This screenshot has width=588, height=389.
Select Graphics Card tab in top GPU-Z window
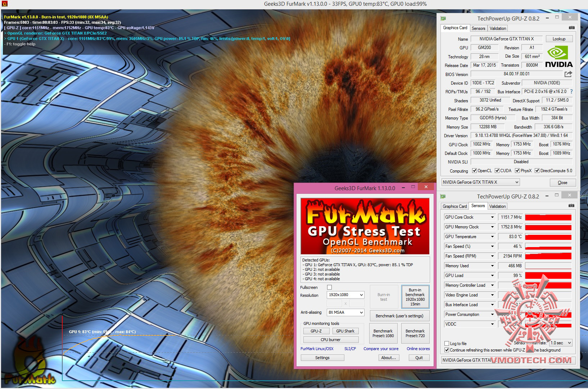coord(455,28)
